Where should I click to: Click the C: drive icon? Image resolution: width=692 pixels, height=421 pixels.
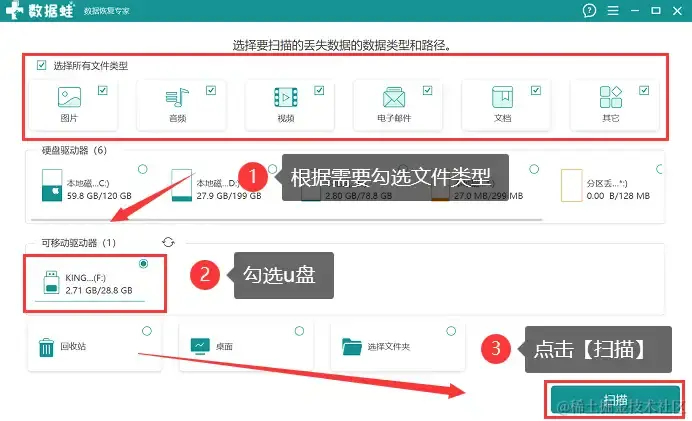(52, 185)
